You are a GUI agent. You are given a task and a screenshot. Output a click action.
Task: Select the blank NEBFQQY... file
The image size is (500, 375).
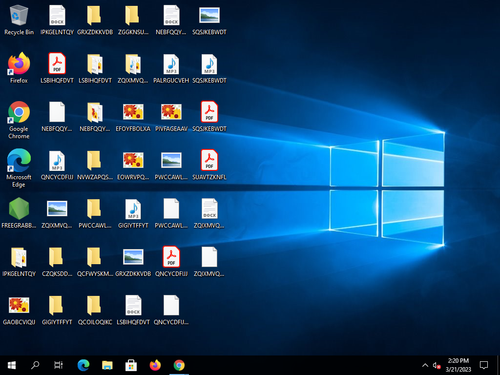(57, 116)
